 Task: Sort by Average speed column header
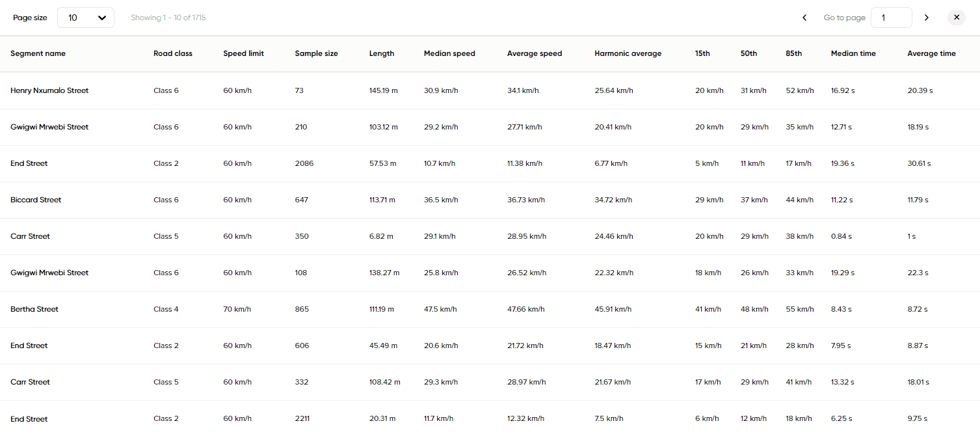[535, 53]
